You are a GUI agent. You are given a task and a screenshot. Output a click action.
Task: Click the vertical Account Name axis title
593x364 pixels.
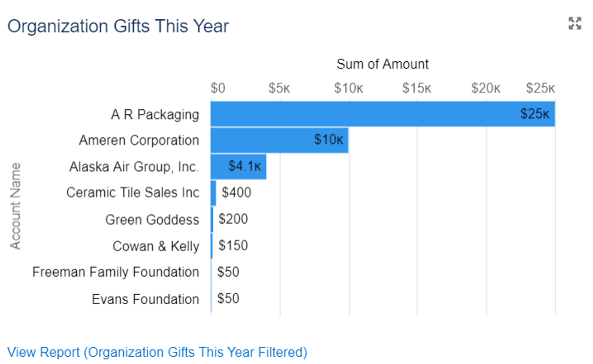[15, 206]
